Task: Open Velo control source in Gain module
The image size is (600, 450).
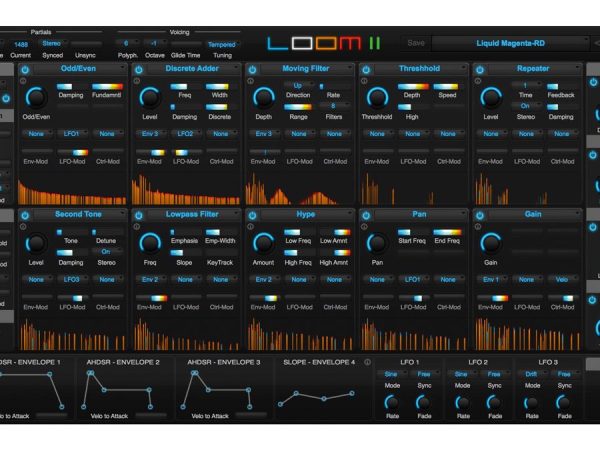Action: [562, 279]
